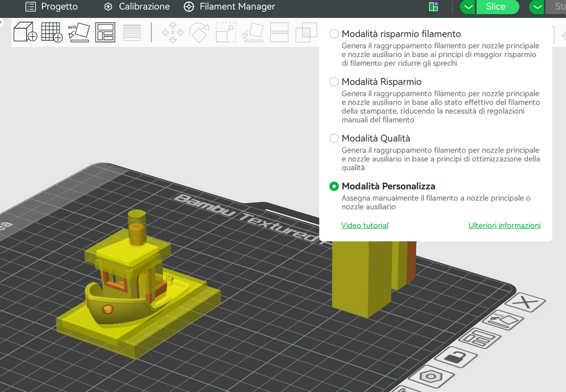Screen dimensions: 566x392
Task: Click the green Slice button
Action: [x=497, y=7]
